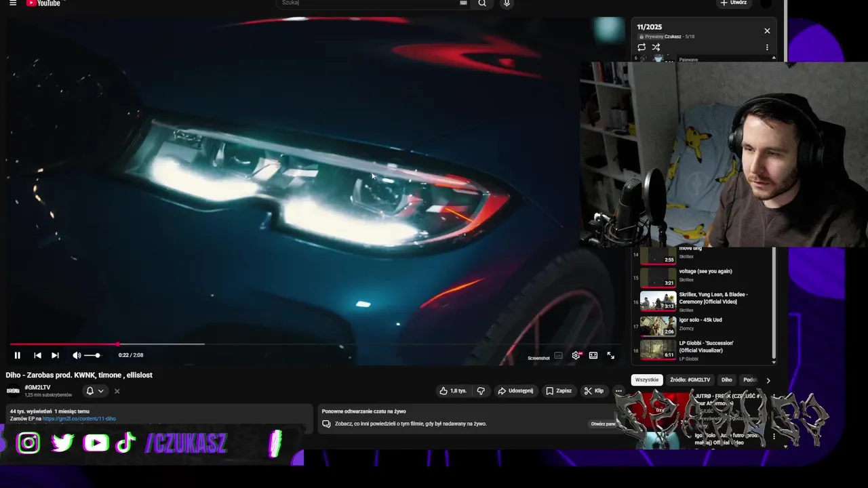Viewport: 868px width, 488px height.
Task: Click the Utwórz create button
Action: point(734,3)
